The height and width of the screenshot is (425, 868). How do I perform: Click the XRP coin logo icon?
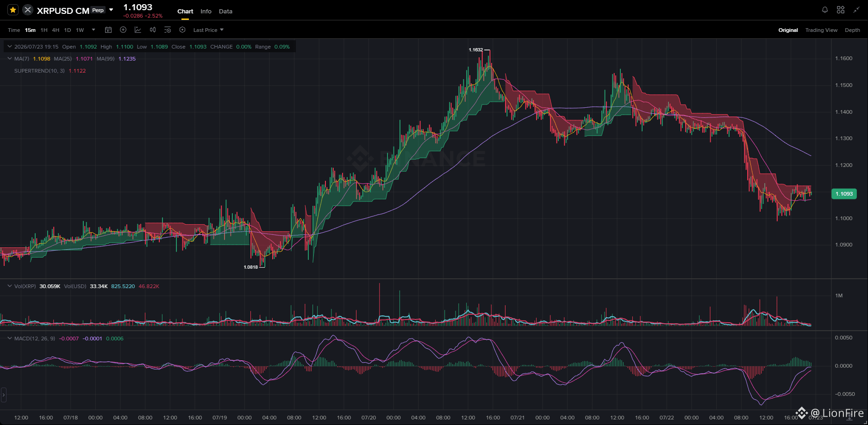click(28, 10)
